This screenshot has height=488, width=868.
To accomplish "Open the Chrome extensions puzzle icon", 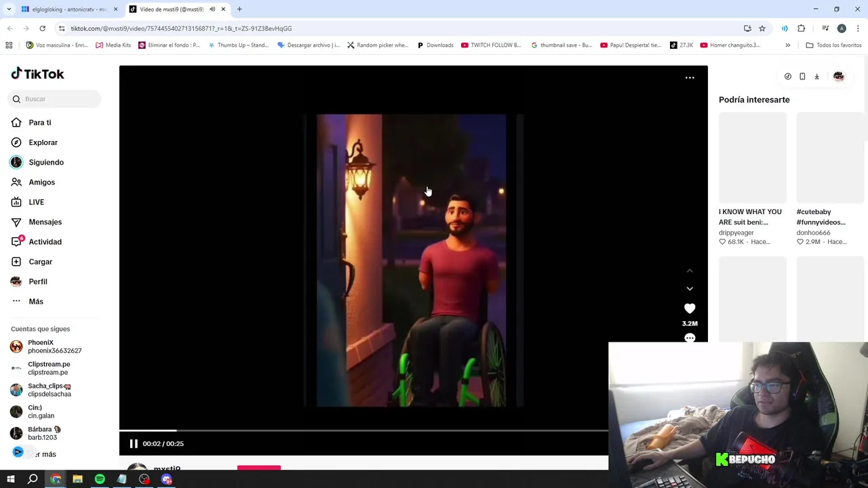I will tap(802, 28).
